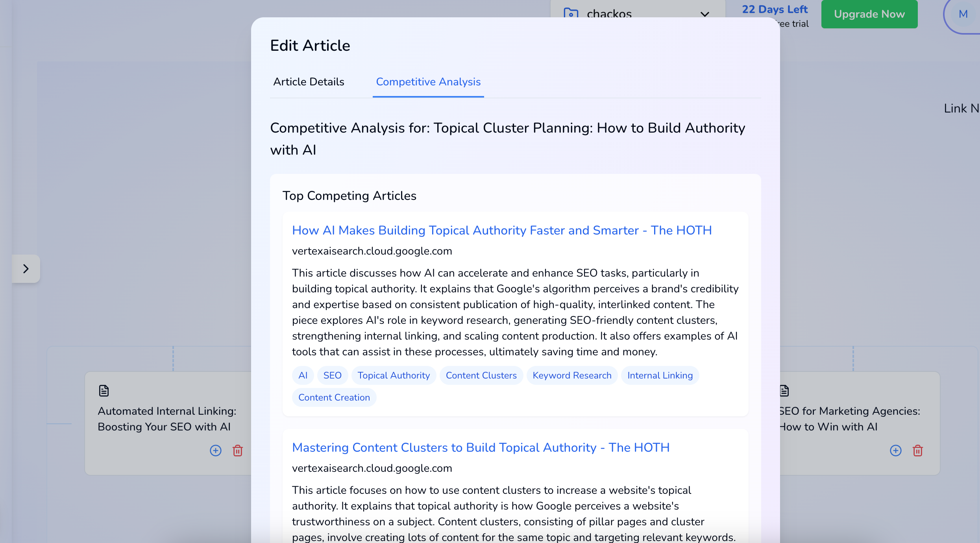Viewport: 980px width, 543px height.
Task: Click the 'Edit Article' dialog title
Action: pyautogui.click(x=310, y=46)
